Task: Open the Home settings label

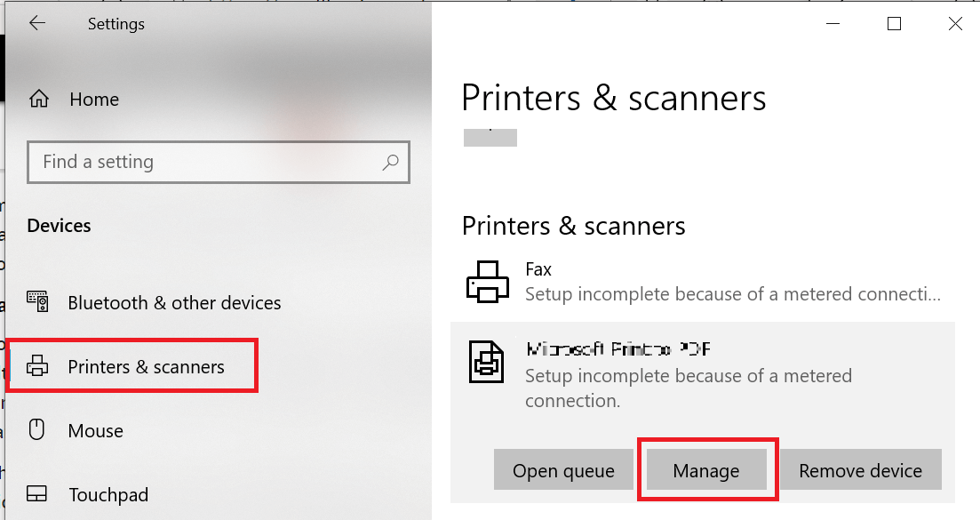Action: [94, 100]
